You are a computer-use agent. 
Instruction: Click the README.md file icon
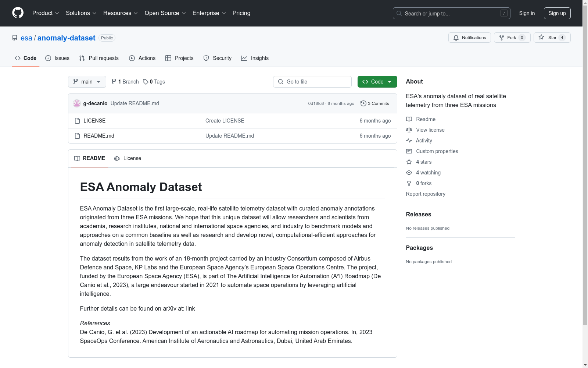[77, 136]
